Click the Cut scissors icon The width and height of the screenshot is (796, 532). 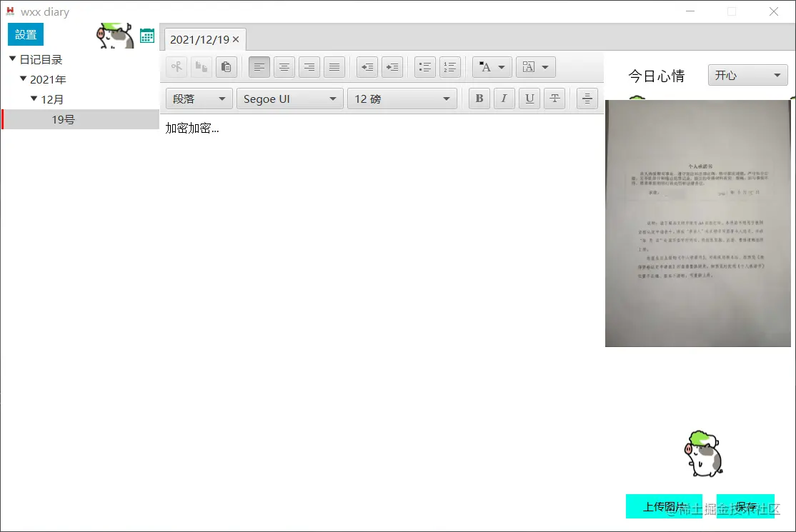[176, 67]
